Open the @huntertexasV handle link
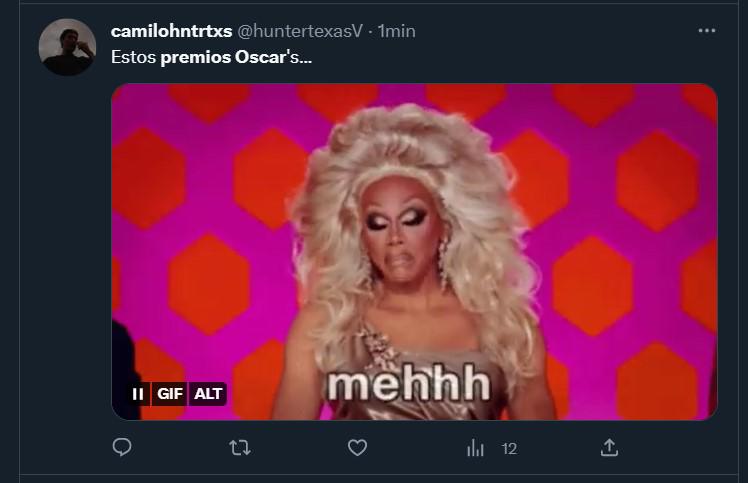The image size is (748, 483). point(300,31)
